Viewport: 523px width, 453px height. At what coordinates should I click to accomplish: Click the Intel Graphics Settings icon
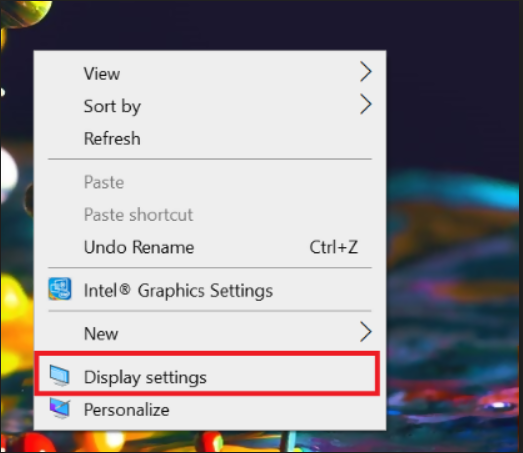coord(60,289)
